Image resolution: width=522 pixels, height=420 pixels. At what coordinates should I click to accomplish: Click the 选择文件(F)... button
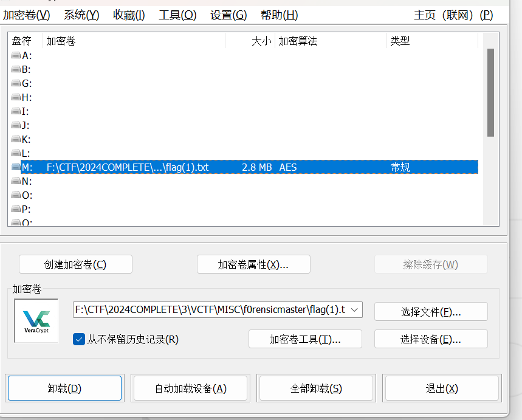431,312
